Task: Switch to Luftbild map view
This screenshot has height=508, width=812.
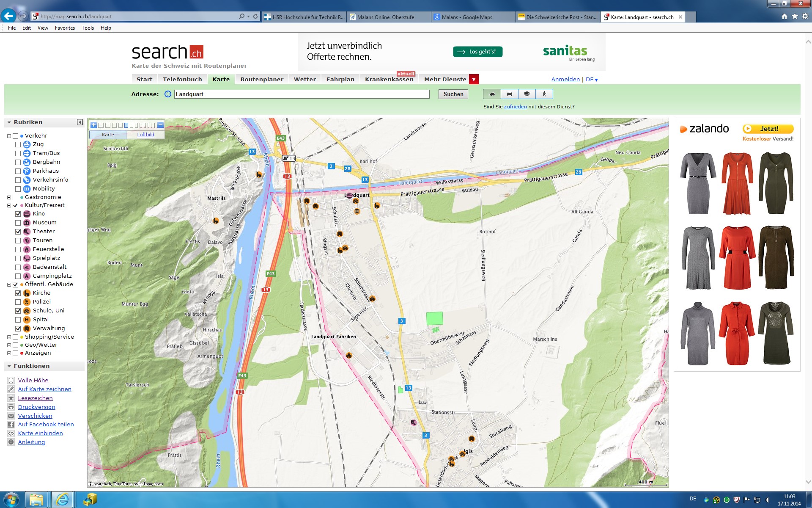Action: click(x=145, y=135)
